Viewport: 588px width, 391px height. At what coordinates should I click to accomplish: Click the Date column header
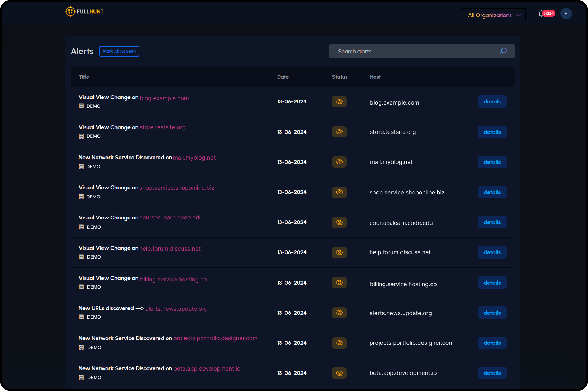click(283, 77)
